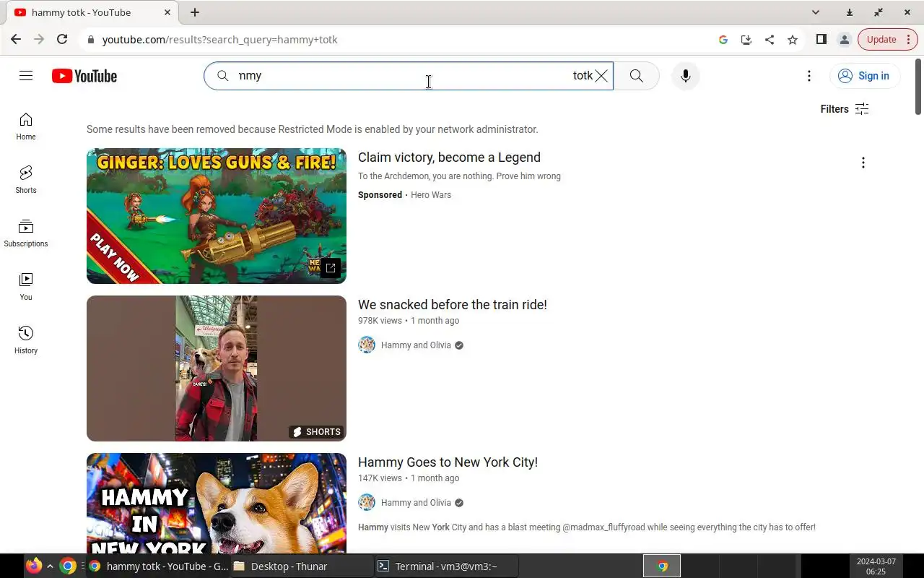Screen dimensions: 924x578
Task: Toggle the browser side panel
Action: [821, 40]
